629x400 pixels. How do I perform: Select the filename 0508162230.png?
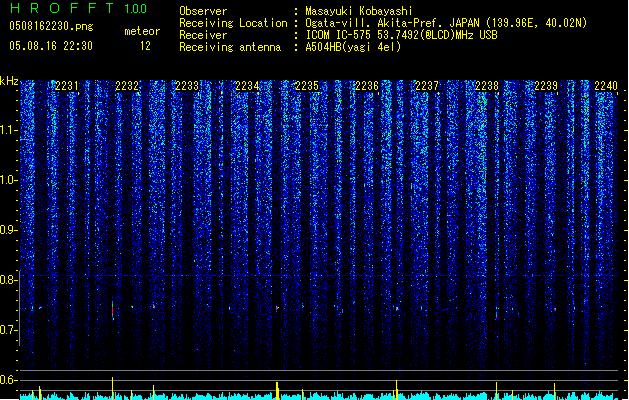pyautogui.click(x=51, y=27)
